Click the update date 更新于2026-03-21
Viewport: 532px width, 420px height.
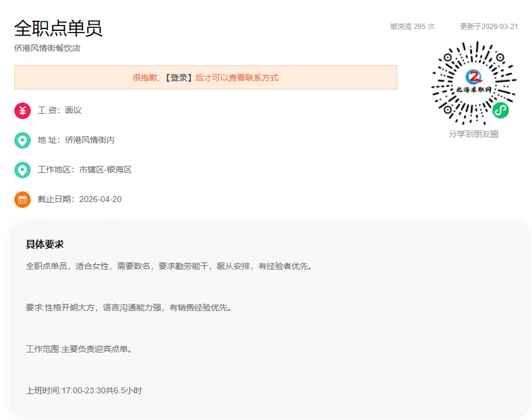tap(489, 25)
